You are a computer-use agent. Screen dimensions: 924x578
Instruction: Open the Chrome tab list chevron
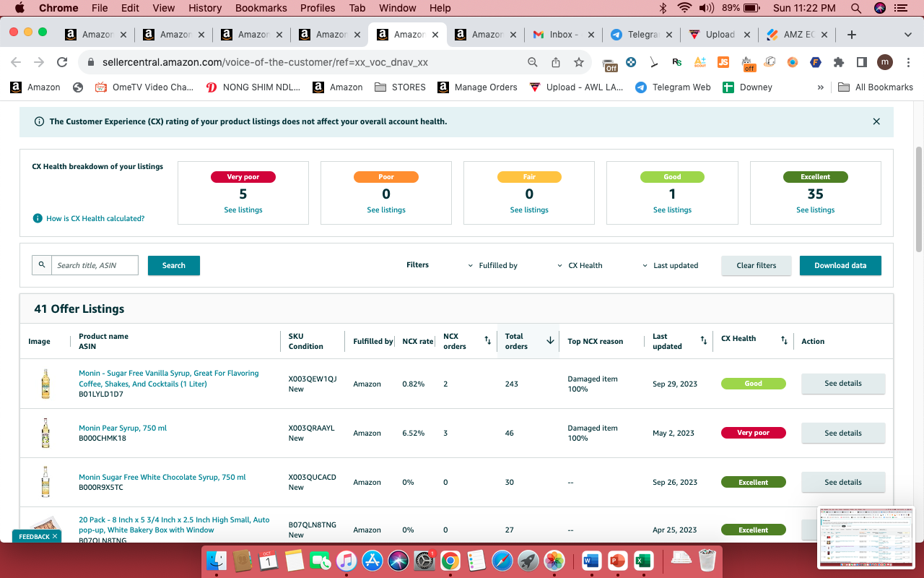(x=908, y=34)
